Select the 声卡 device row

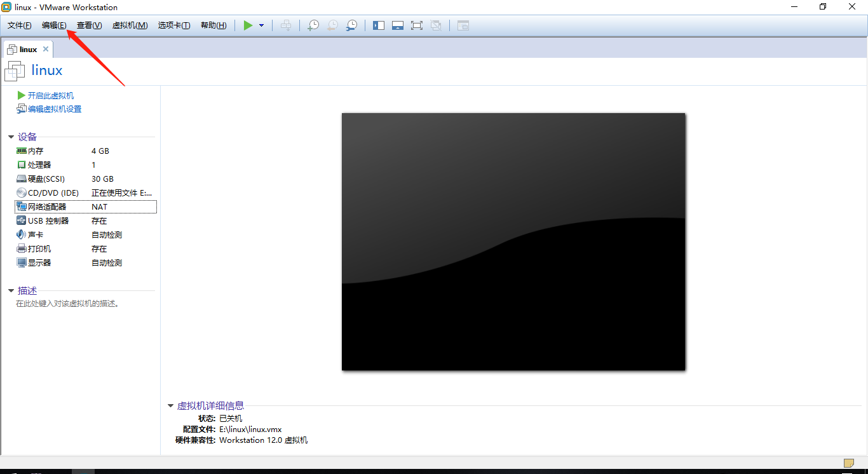click(86, 235)
